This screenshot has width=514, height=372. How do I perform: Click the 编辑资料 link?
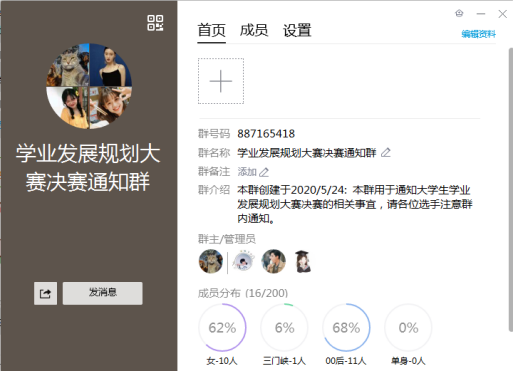479,34
